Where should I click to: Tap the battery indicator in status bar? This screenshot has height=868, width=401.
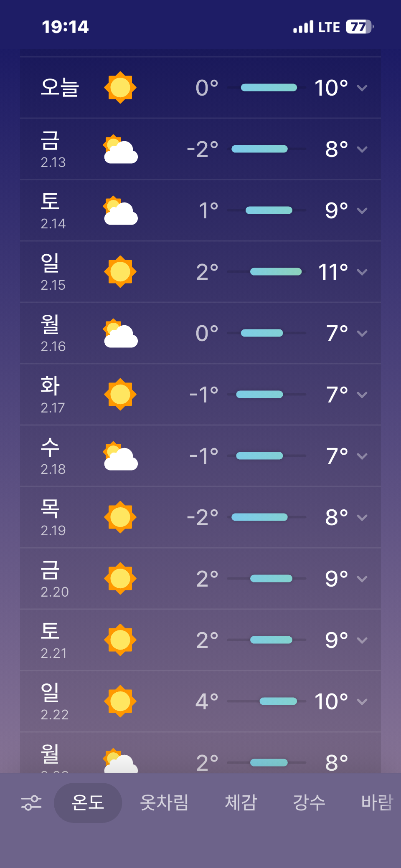pos(359,27)
